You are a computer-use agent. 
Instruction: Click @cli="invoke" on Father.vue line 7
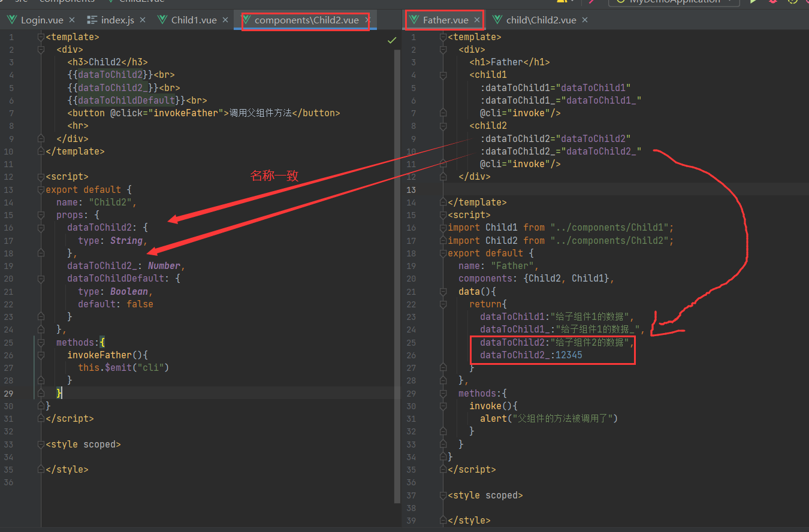520,113
